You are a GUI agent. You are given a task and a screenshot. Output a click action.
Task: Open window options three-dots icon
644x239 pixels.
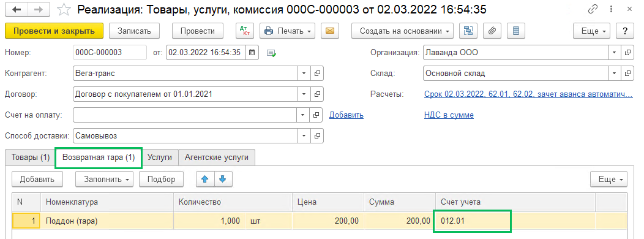tap(612, 9)
